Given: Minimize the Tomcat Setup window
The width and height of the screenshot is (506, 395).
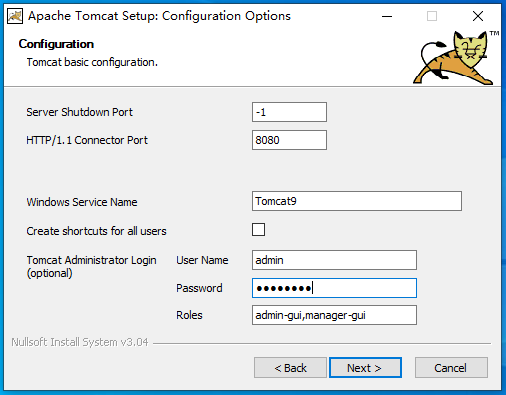Looking at the screenshot, I should (387, 16).
